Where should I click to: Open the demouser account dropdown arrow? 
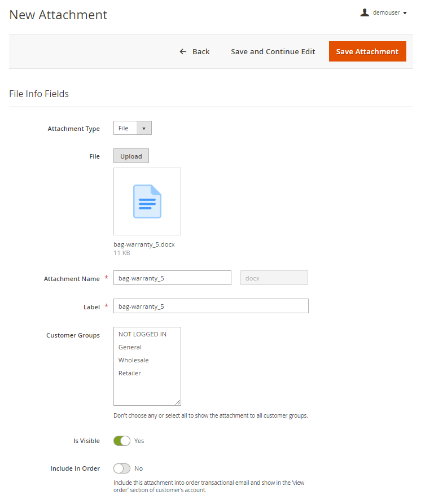[405, 13]
